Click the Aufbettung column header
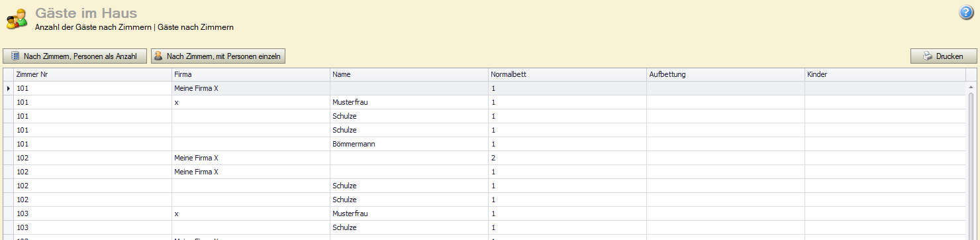This screenshot has height=240, width=980. 726,74
